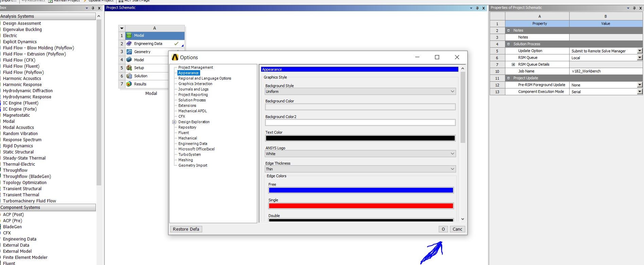Click the ANSYS logo in the Options title bar
The height and width of the screenshot is (265, 644).
(175, 57)
